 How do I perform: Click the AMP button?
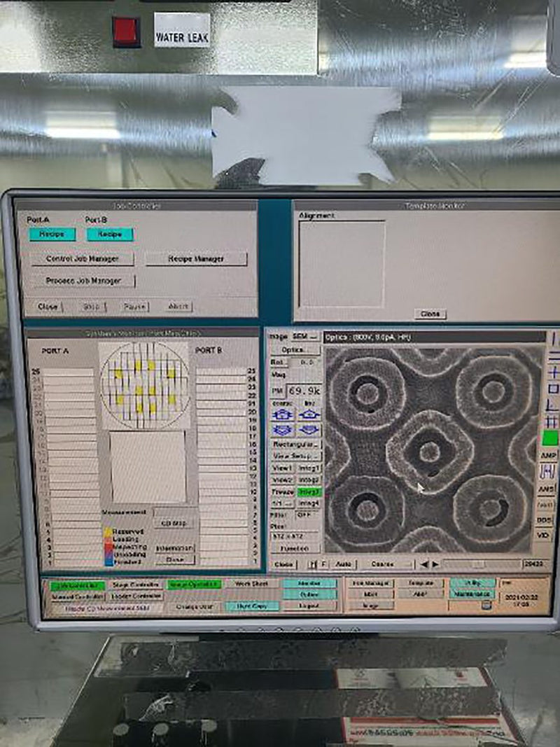(x=547, y=456)
